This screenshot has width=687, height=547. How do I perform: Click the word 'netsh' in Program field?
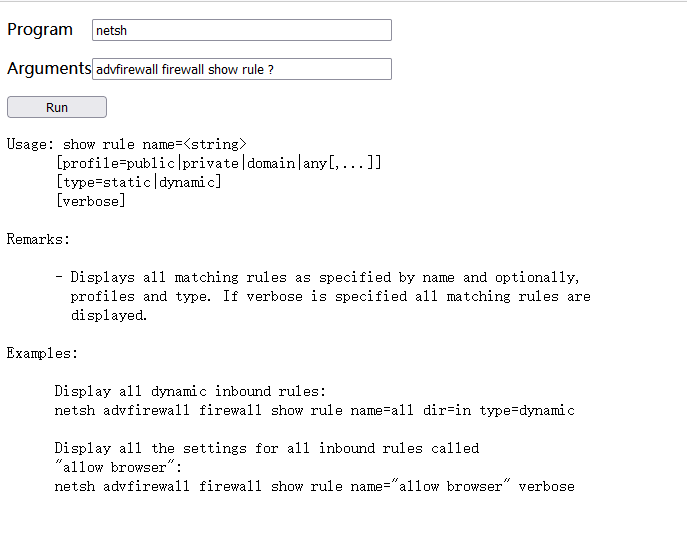click(x=112, y=31)
